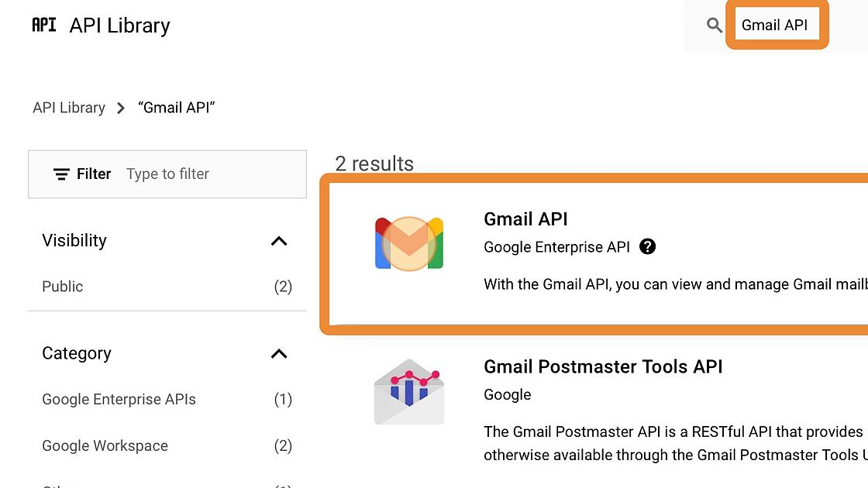The image size is (868, 488).
Task: Open help via question mark beside Google Enterprise API
Action: pos(647,246)
